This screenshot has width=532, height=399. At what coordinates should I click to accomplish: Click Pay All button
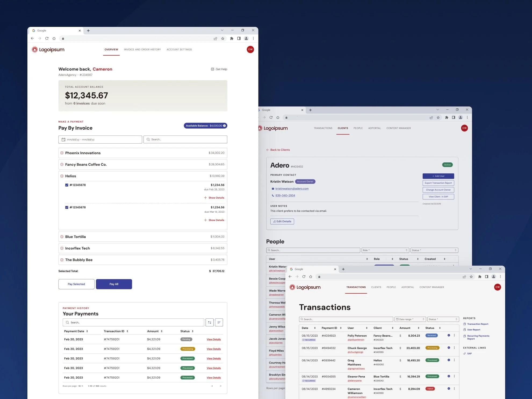click(114, 284)
